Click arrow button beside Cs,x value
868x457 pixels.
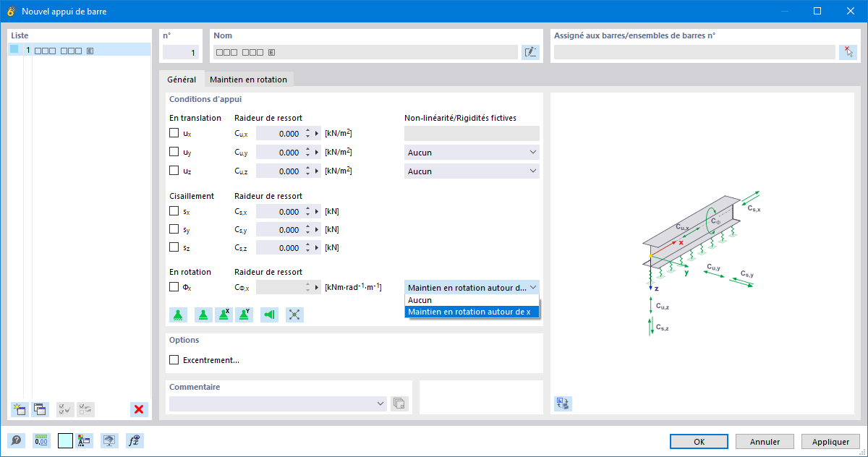[x=317, y=212]
